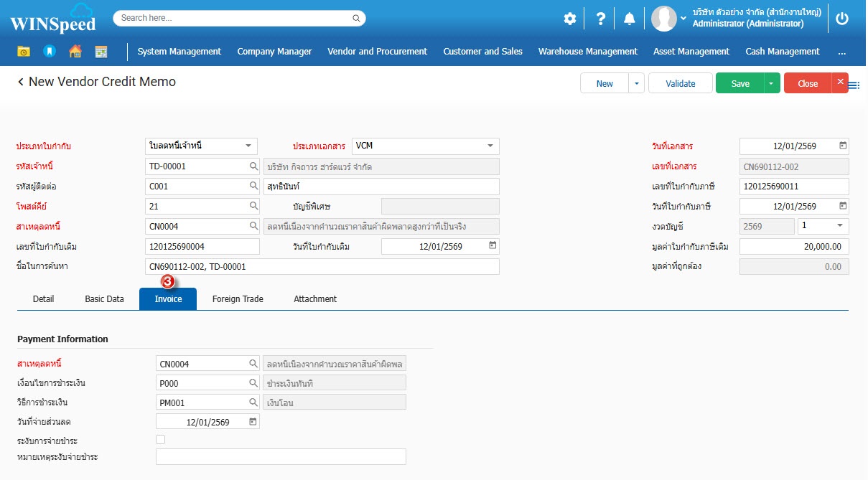Screen dimensions: 868x480
Task: Click the help question mark icon
Action: click(601, 19)
